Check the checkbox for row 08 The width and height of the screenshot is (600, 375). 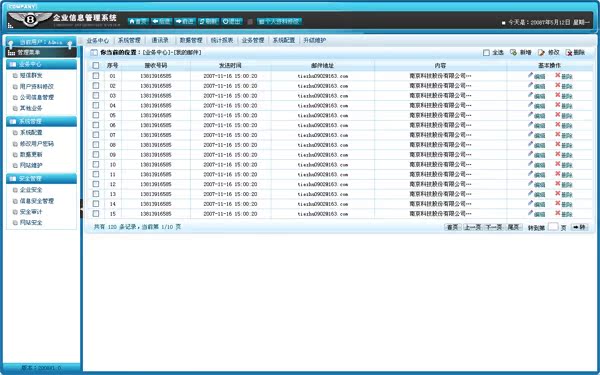point(96,145)
